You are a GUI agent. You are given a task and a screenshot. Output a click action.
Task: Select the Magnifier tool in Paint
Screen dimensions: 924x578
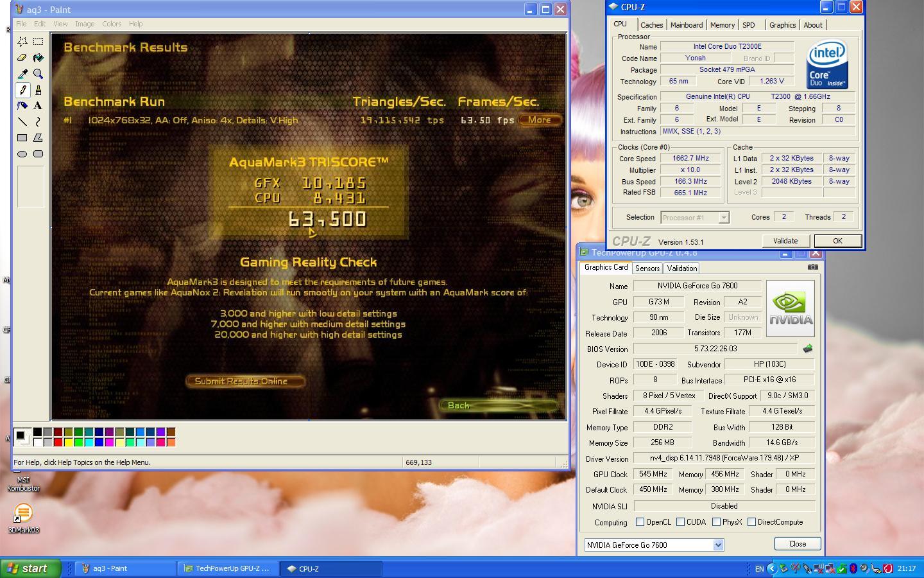pos(38,74)
